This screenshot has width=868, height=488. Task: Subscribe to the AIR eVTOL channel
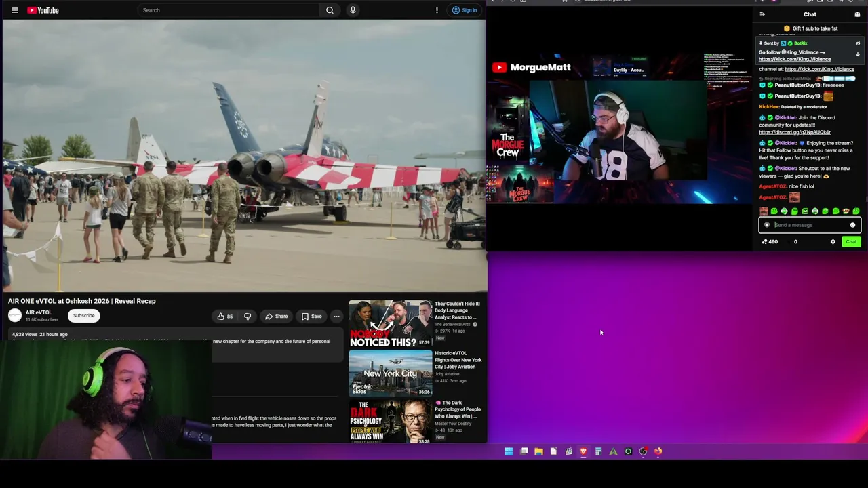[84, 315]
